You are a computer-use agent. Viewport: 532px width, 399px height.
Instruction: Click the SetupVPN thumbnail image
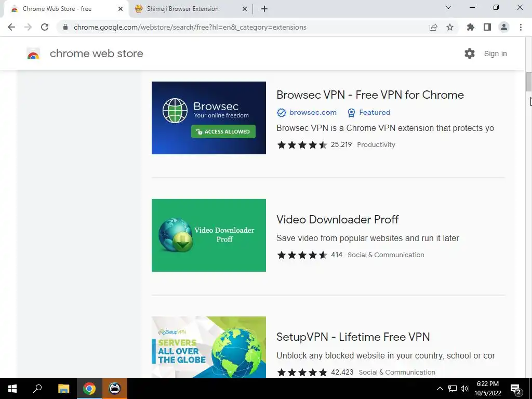(x=209, y=348)
